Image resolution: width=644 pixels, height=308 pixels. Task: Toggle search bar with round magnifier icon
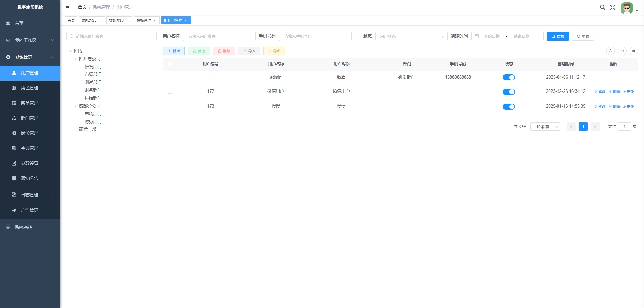pyautogui.click(x=611, y=51)
